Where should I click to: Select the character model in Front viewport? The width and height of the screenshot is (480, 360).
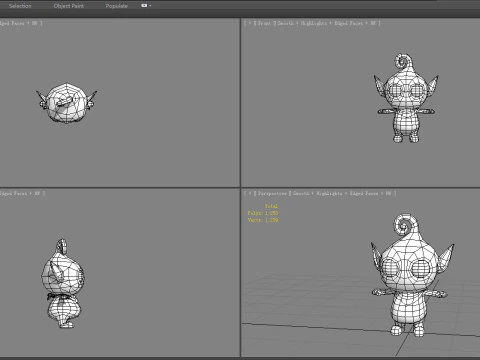[x=406, y=98]
